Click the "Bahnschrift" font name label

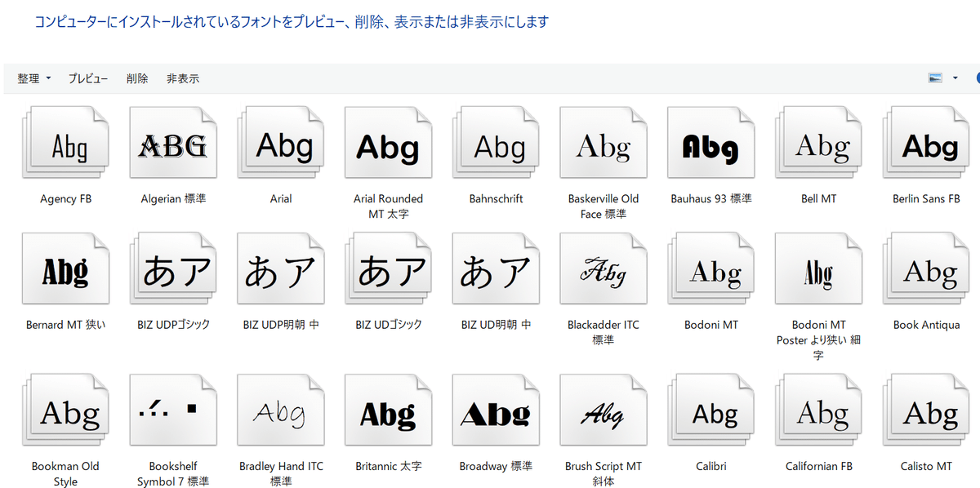pyautogui.click(x=496, y=198)
